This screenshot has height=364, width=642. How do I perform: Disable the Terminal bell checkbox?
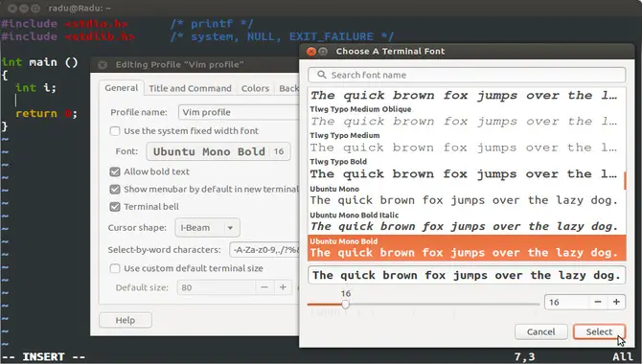coord(115,207)
